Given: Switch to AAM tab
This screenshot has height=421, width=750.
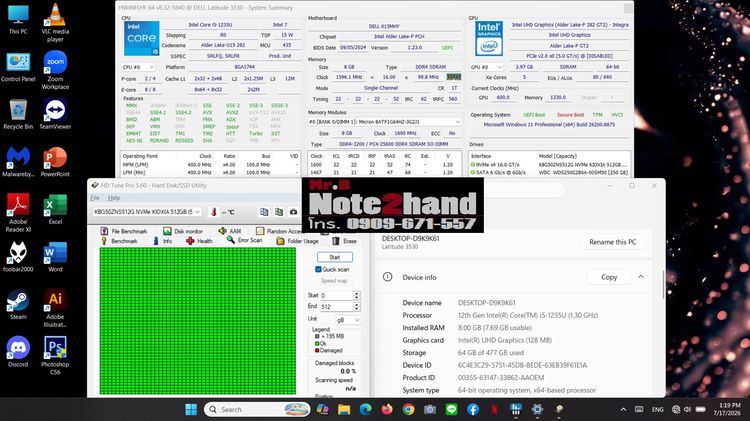Looking at the screenshot, I should coord(230,231).
